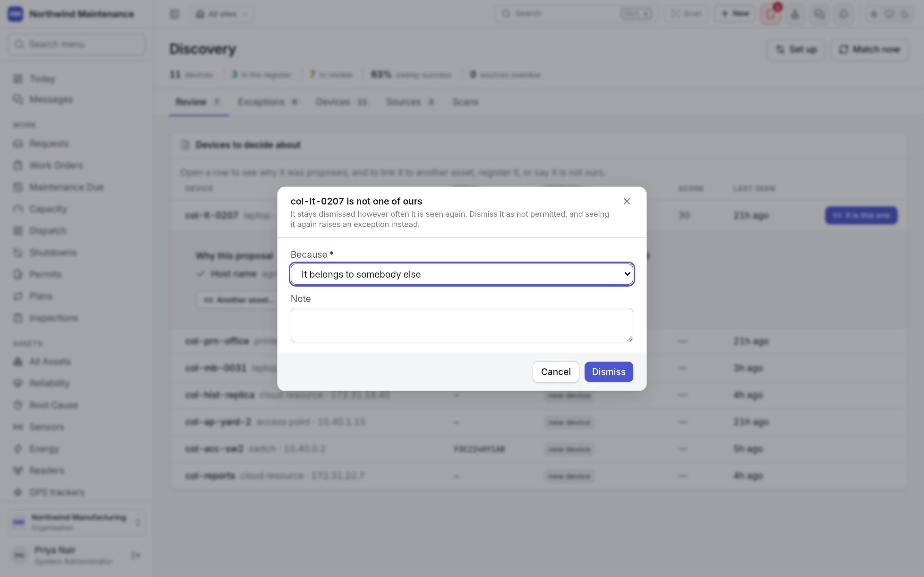Open the chat messages icon in top bar

click(x=819, y=14)
